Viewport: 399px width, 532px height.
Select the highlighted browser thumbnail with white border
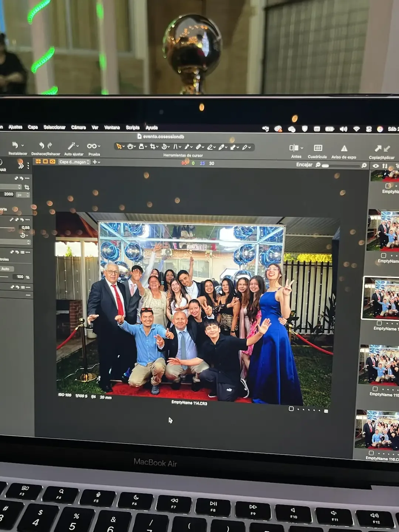pos(381,298)
